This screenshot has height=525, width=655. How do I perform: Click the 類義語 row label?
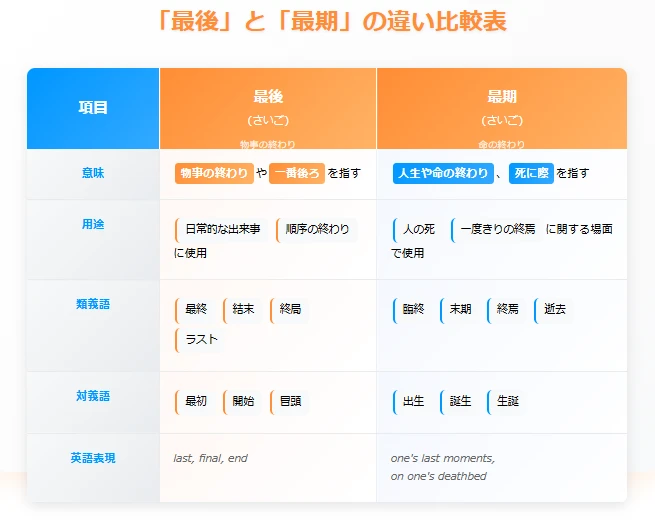pos(93,304)
